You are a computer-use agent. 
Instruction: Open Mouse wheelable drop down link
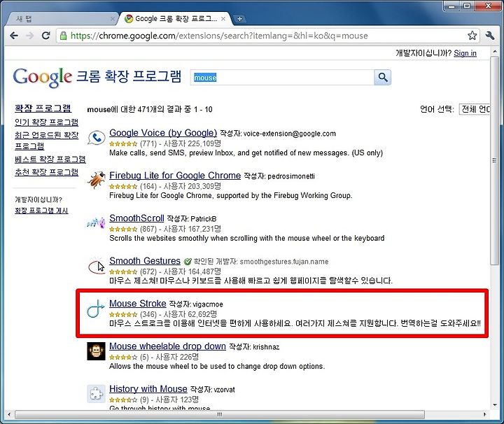click(x=167, y=346)
